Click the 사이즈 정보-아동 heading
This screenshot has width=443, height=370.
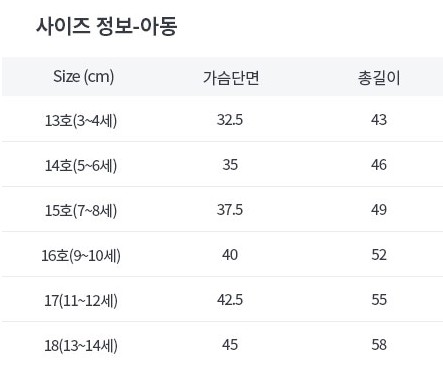click(106, 27)
